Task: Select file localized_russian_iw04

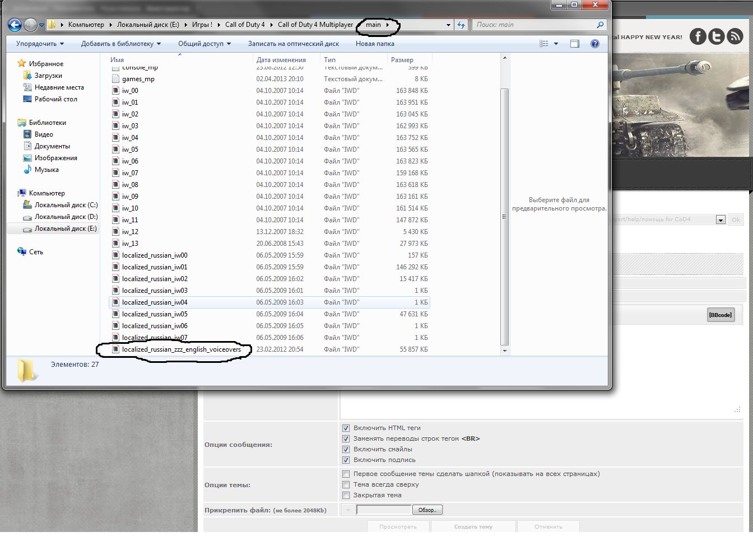Action: click(269, 302)
